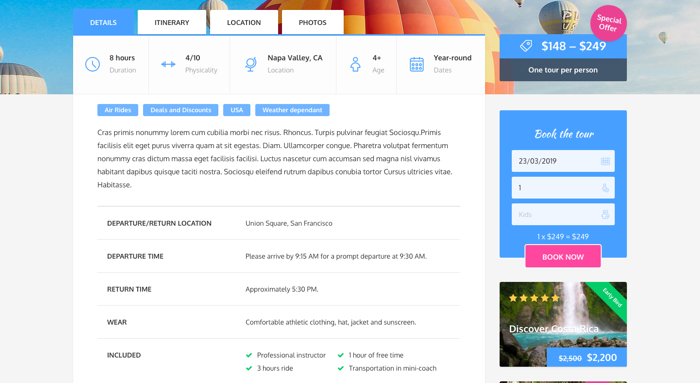Click 'Departure/Return Location' row label
The width and height of the screenshot is (700, 383).
click(x=159, y=223)
